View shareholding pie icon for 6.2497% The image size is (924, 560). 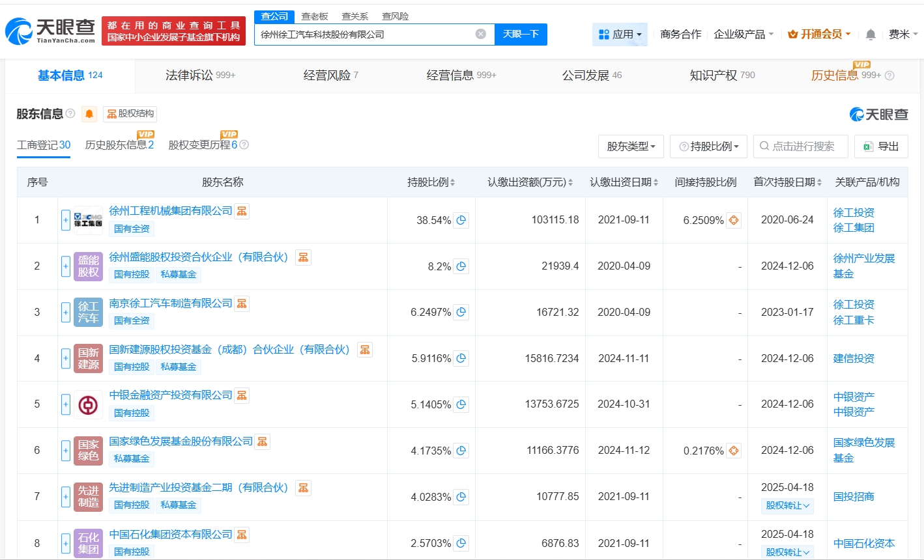[x=461, y=313]
